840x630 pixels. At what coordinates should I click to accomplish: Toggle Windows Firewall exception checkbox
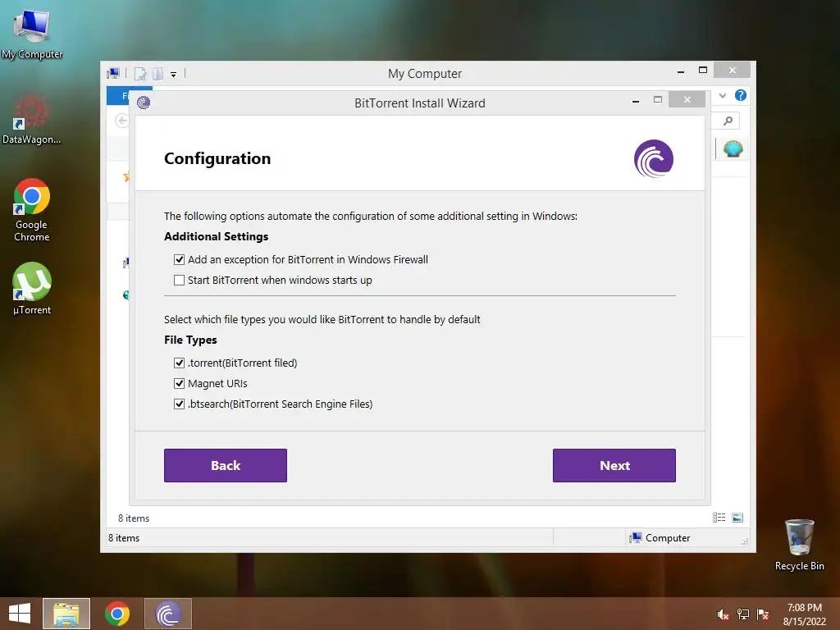179,260
